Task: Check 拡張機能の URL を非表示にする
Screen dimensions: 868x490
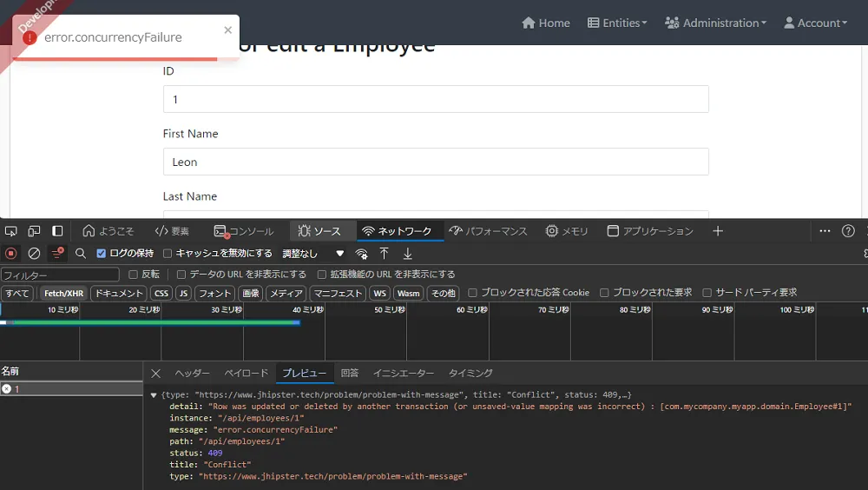Action: click(x=322, y=275)
